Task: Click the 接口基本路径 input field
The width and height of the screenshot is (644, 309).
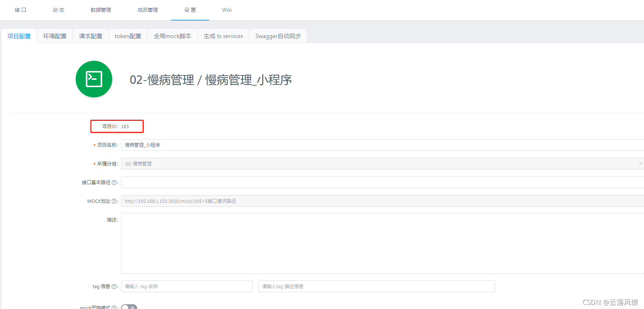Action: (x=383, y=182)
